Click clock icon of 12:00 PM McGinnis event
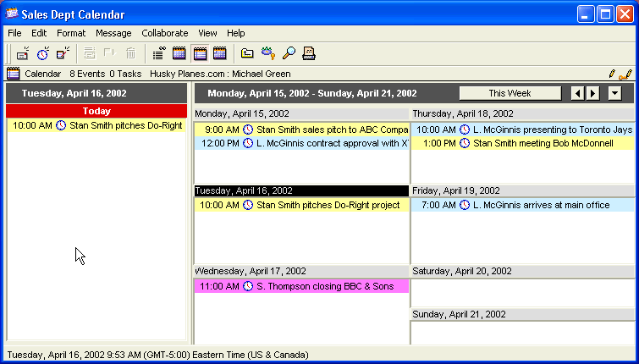Screen dimensions: 639x364 click(248, 143)
